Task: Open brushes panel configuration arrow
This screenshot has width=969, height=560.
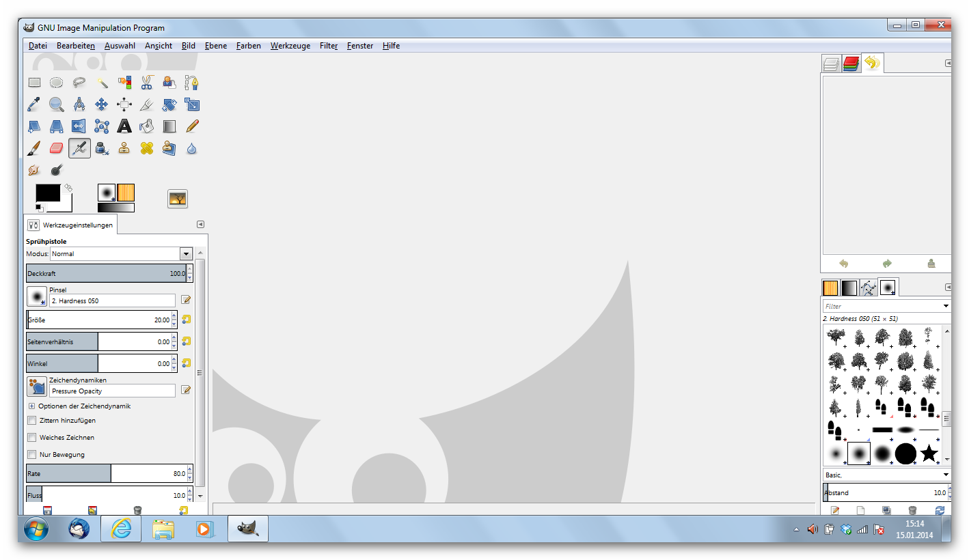Action: click(948, 287)
